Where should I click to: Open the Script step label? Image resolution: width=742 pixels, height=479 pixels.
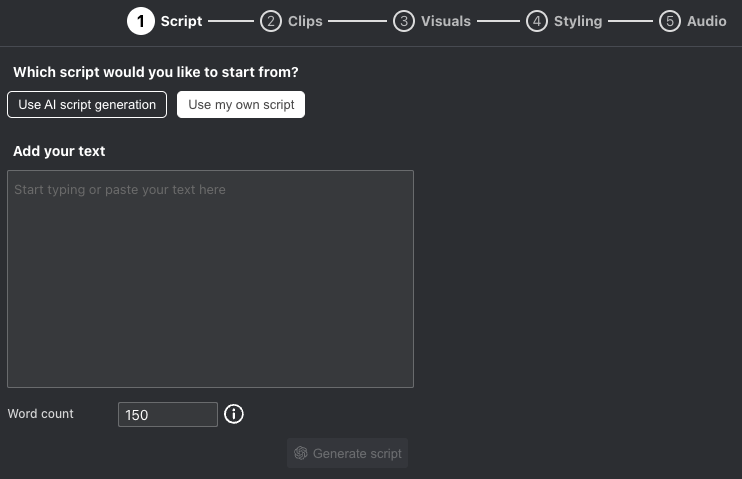[x=181, y=21]
